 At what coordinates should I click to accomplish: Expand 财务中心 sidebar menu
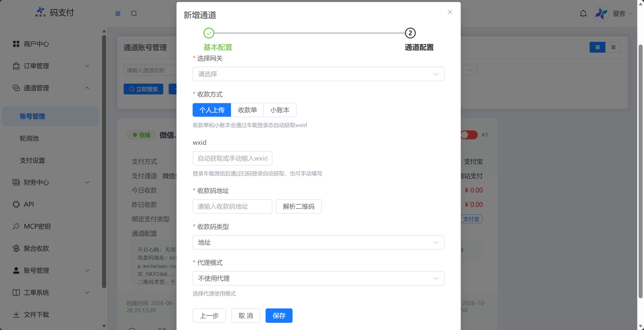51,182
